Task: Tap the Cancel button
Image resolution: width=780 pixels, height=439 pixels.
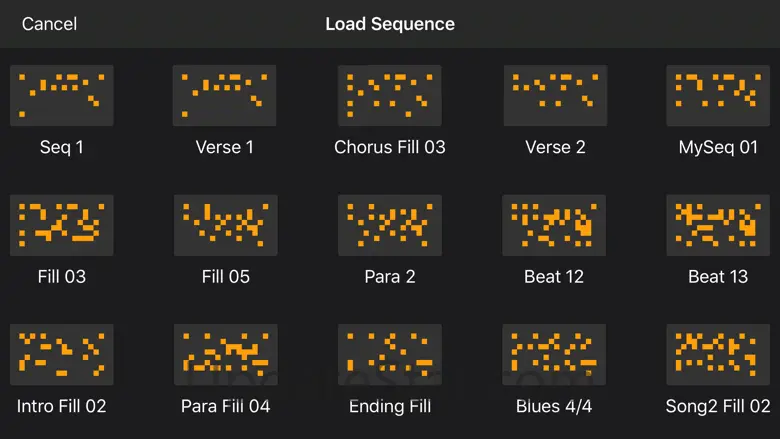Action: tap(49, 24)
